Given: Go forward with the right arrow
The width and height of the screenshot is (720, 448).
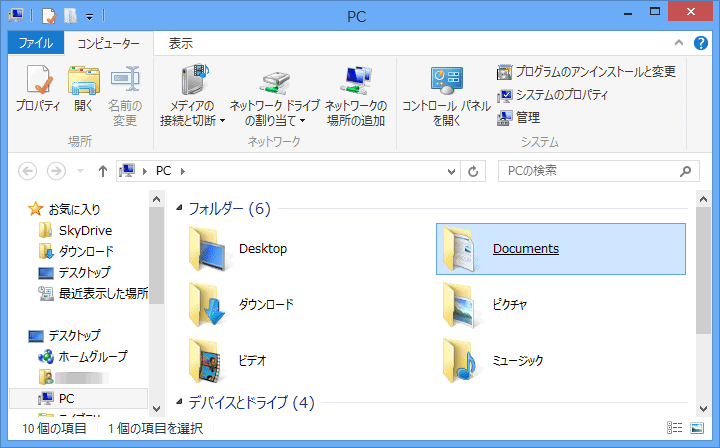Looking at the screenshot, I should 56,171.
